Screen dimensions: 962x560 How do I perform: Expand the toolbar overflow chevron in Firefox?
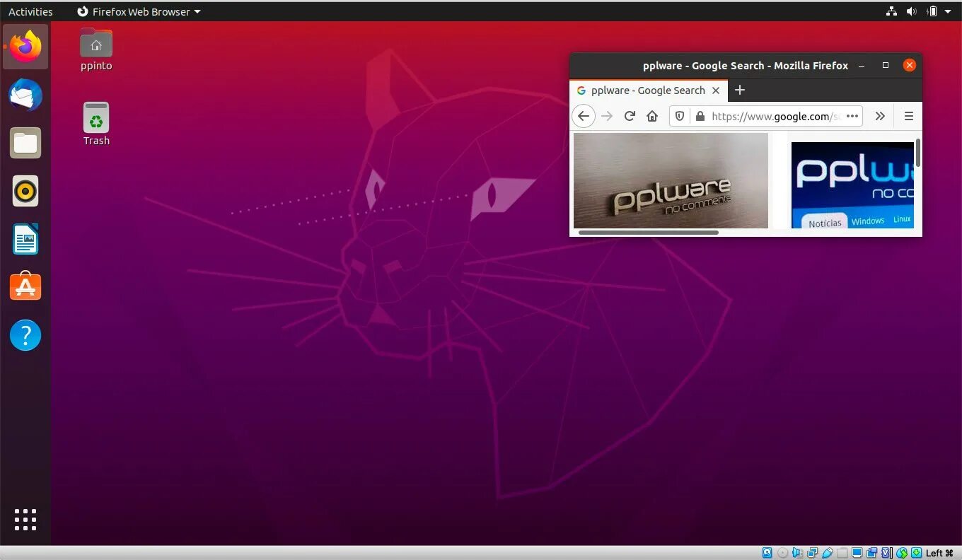880,116
